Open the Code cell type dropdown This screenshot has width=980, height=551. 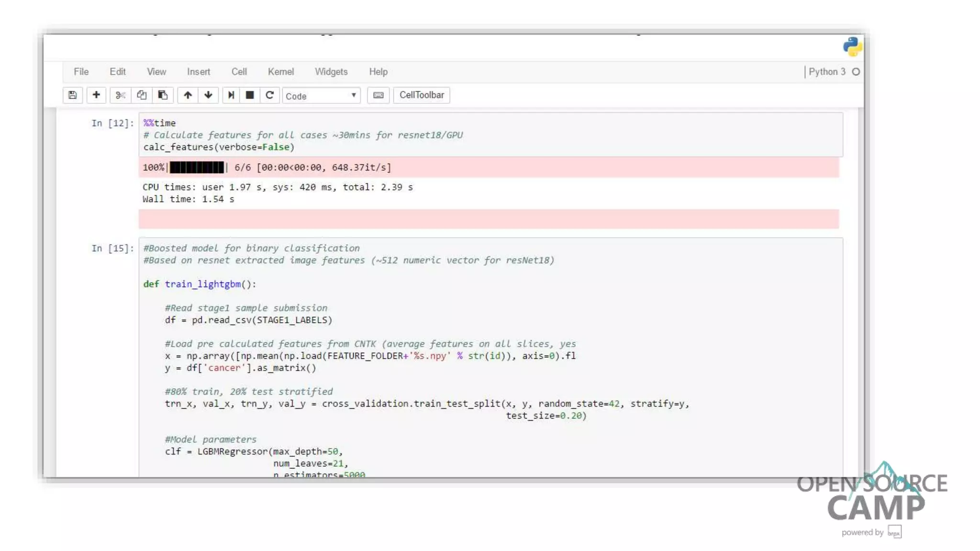click(321, 96)
